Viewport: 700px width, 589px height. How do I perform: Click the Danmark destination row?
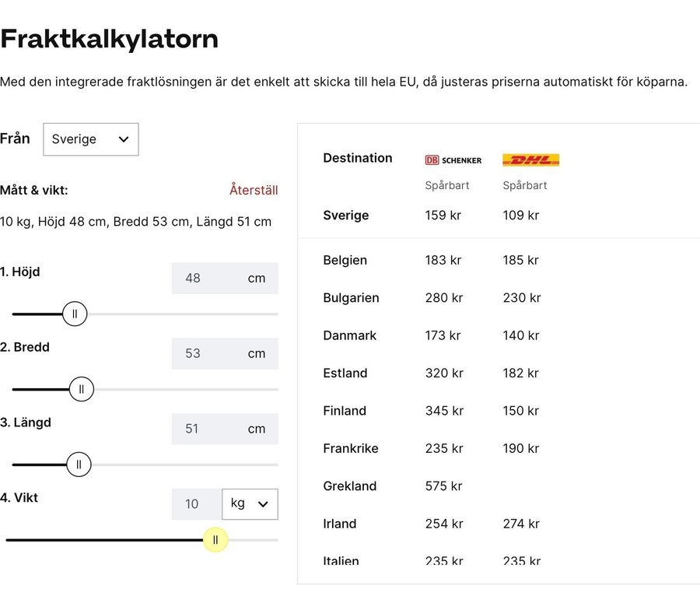(x=350, y=335)
